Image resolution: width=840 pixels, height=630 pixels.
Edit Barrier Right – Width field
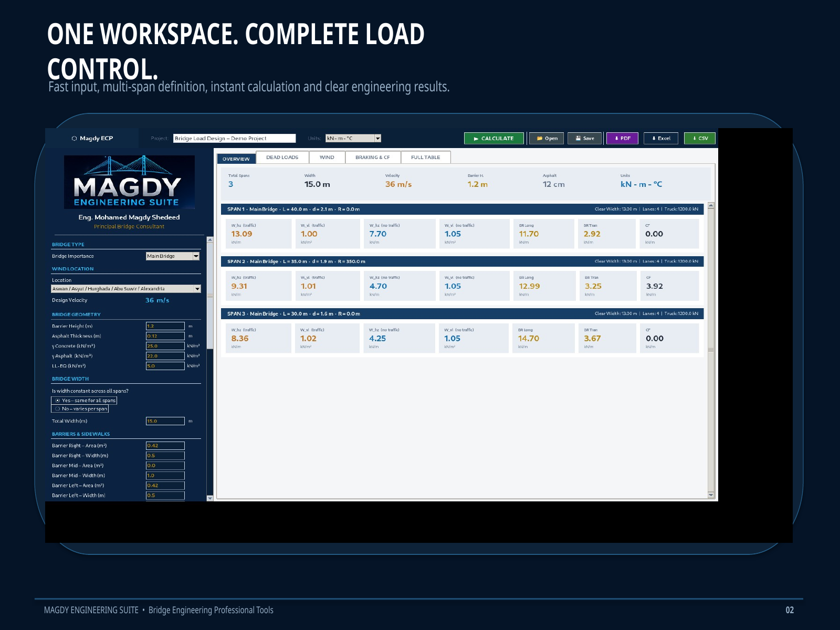point(165,456)
